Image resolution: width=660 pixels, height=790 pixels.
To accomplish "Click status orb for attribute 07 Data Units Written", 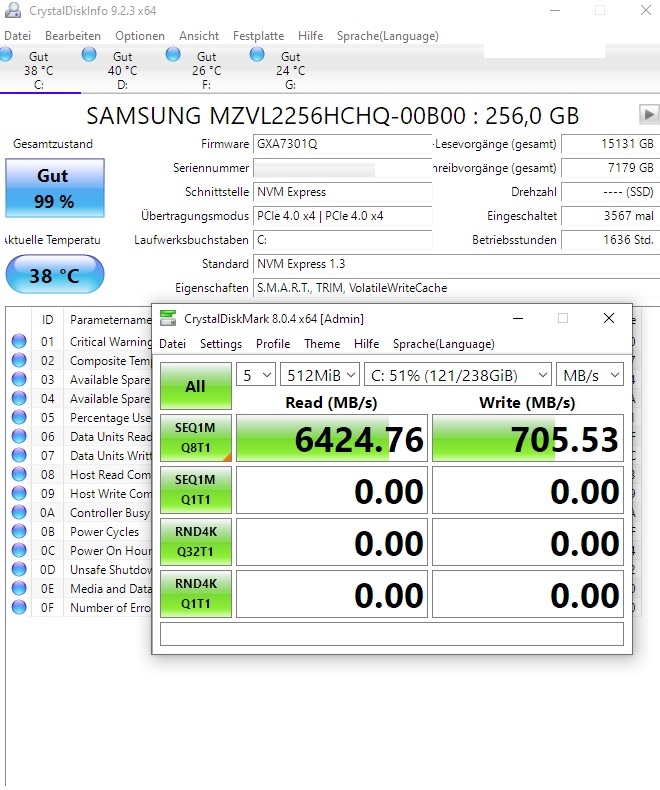I will point(19,455).
